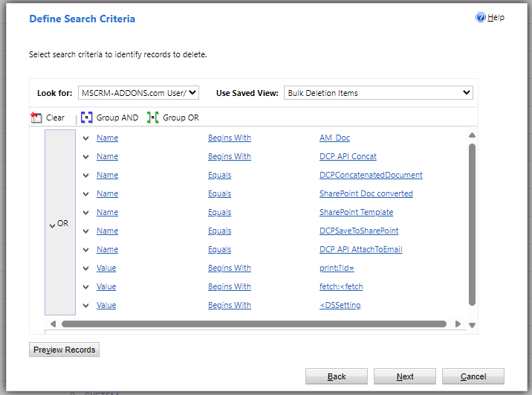
Task: Click the vertical scrollbar down arrow
Action: (x=472, y=325)
